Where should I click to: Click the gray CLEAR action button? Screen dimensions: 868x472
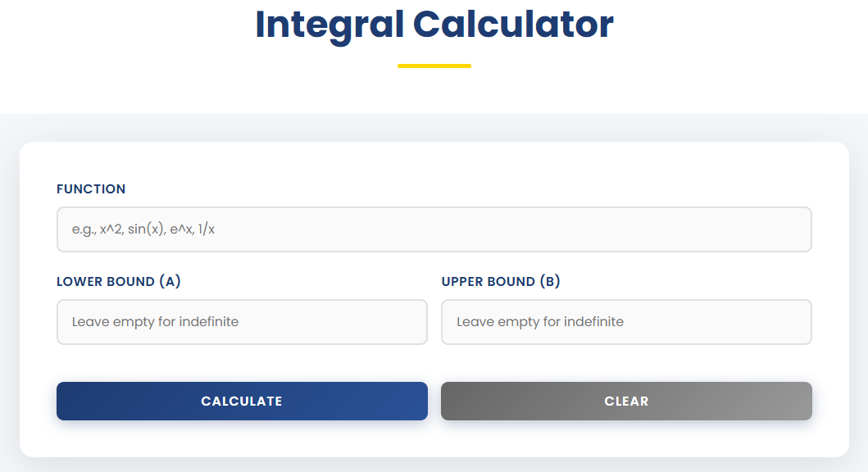626,401
